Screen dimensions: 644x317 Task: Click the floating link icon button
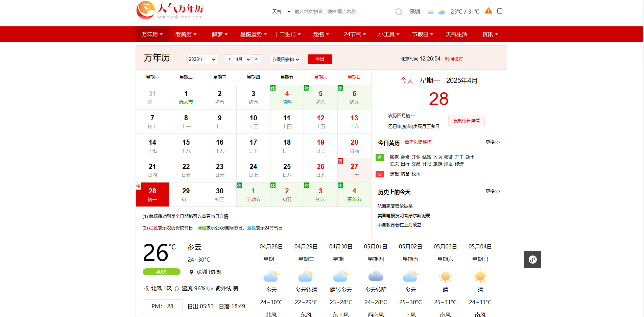[532, 260]
